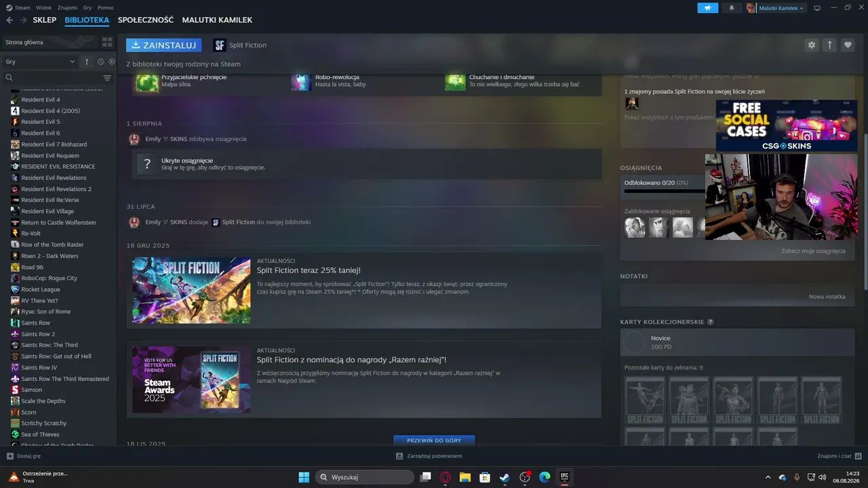The image size is (868, 488).
Task: Click the Emily SKINS avatar beside zdobywa osiągnięcie
Action: (x=134, y=139)
